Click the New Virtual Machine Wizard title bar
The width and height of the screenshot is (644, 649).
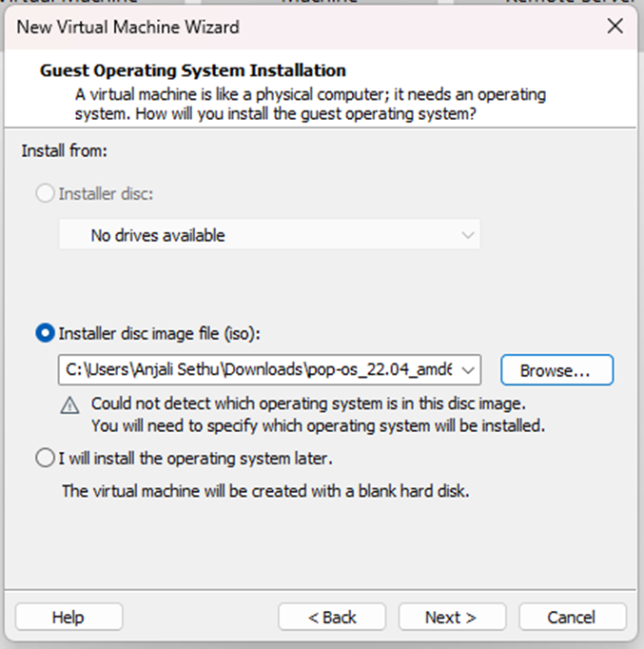tap(285, 27)
